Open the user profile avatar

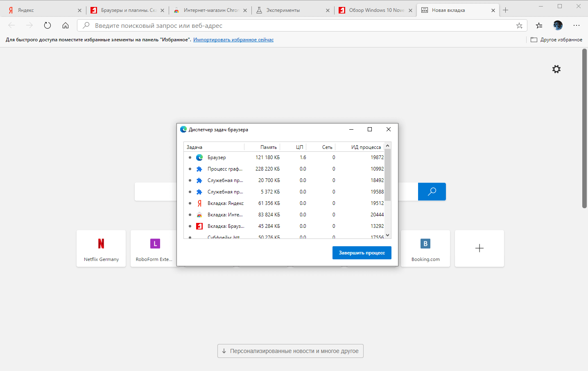pyautogui.click(x=558, y=25)
